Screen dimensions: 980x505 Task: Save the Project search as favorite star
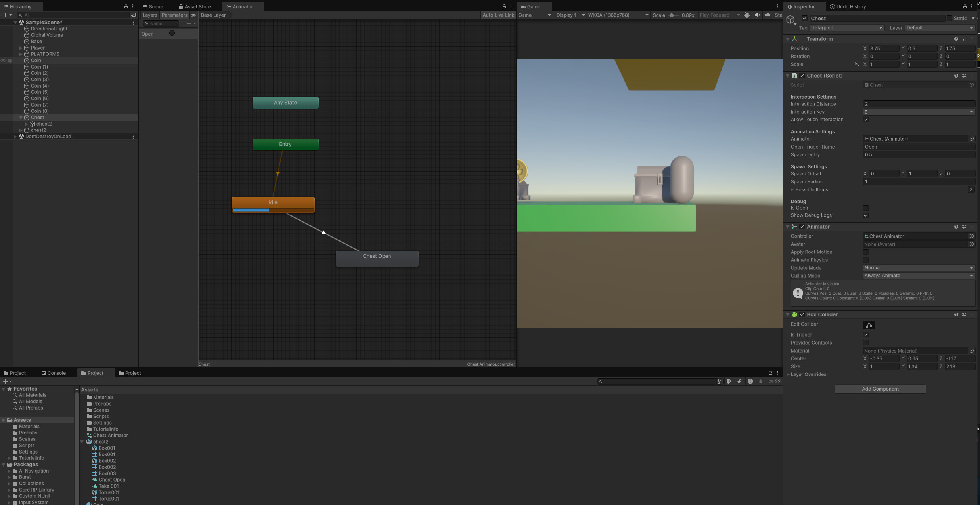(x=761, y=381)
